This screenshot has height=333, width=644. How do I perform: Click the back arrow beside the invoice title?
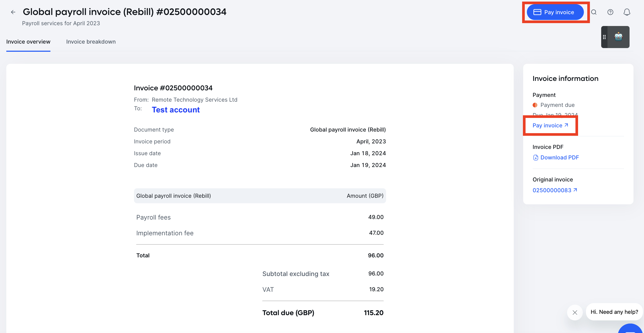(13, 12)
